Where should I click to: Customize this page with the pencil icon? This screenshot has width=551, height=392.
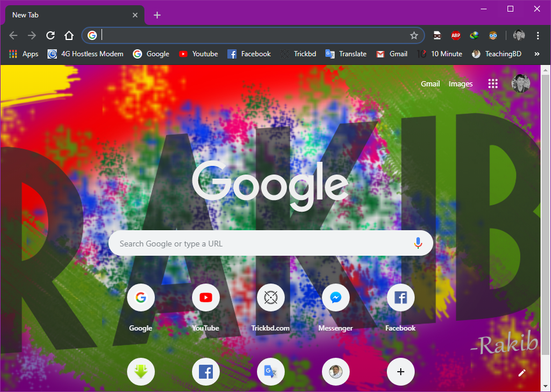click(x=522, y=373)
